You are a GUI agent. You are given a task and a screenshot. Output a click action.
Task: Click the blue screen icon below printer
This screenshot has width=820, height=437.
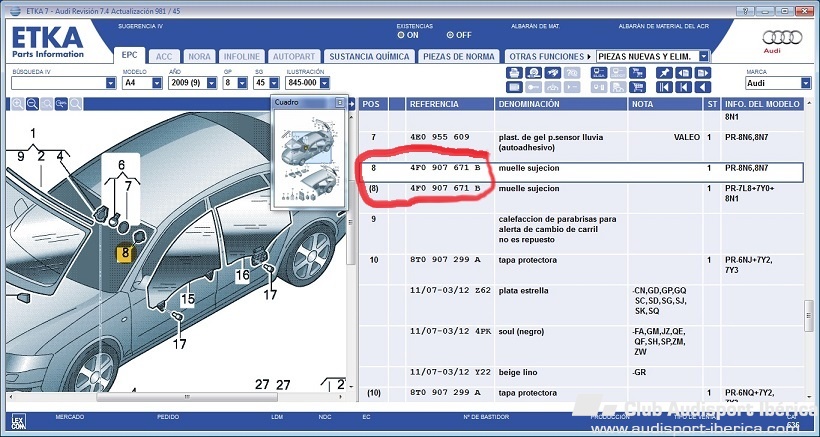click(514, 87)
